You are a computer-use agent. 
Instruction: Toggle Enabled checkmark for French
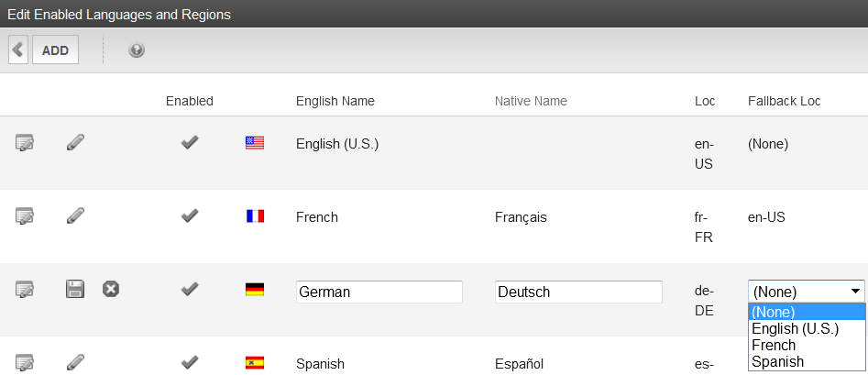coord(190,215)
